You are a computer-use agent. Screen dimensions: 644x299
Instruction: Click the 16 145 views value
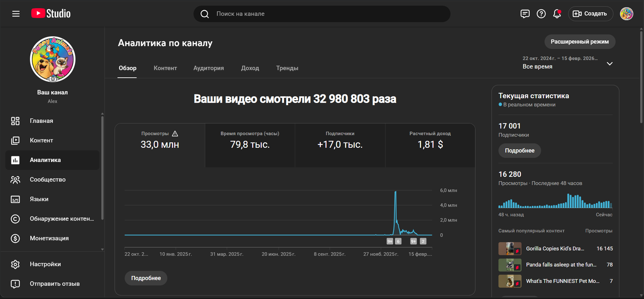point(605,248)
